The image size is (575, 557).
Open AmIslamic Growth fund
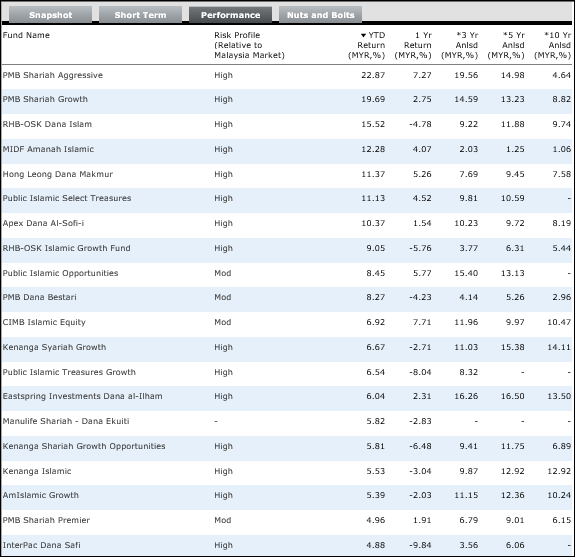[x=41, y=495]
